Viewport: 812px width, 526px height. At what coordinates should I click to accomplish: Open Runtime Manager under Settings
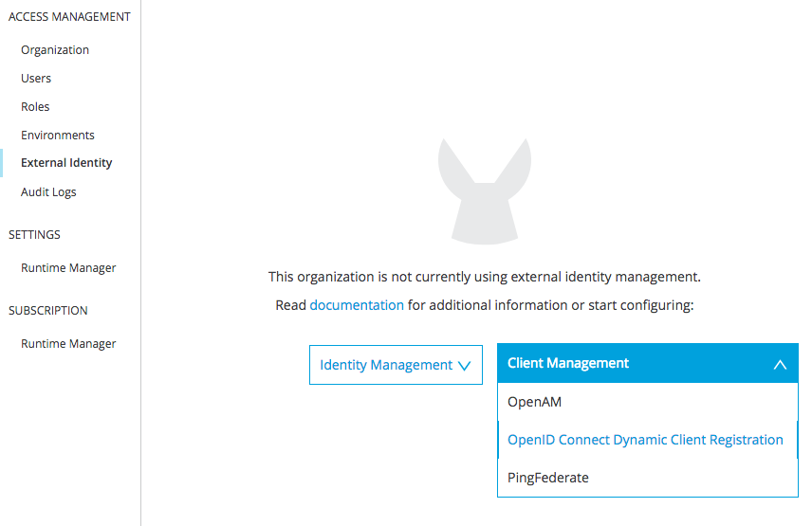(68, 268)
